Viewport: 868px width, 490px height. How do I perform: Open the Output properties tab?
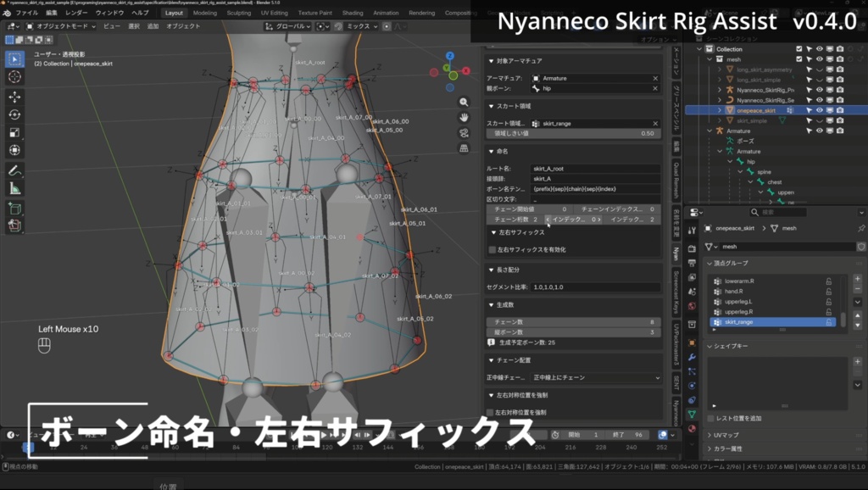tap(692, 263)
